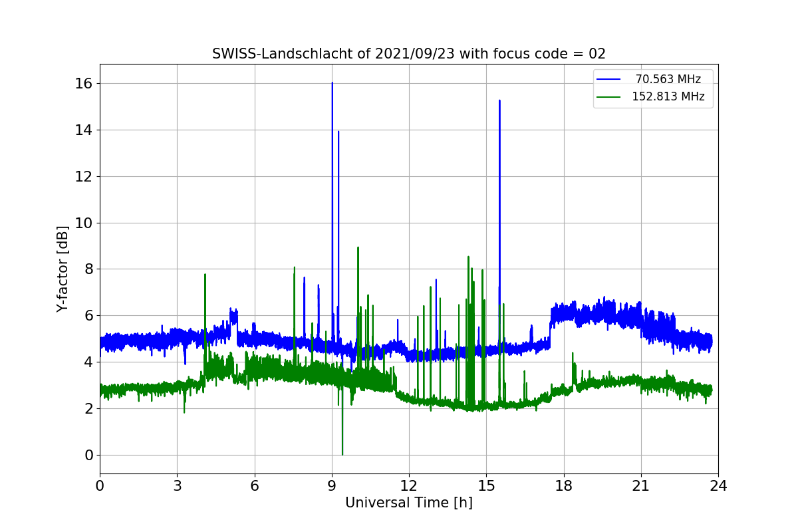Click the blue line sample in the legend
Viewport: 798px width, 532px height.
click(x=608, y=80)
